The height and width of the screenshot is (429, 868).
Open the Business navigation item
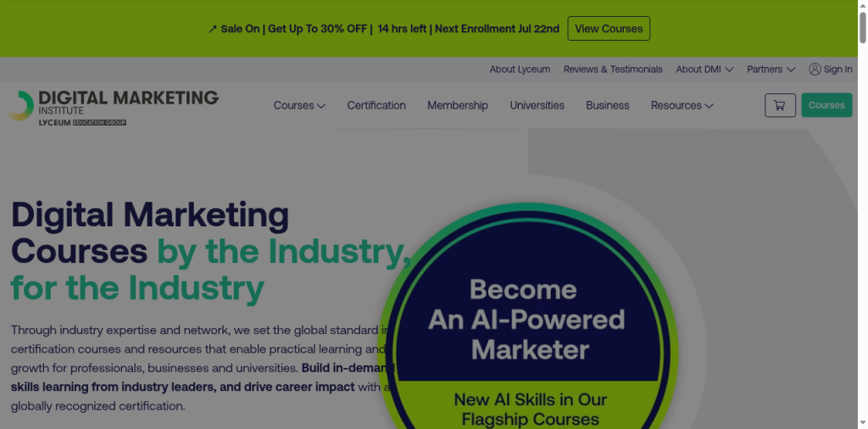pos(608,105)
